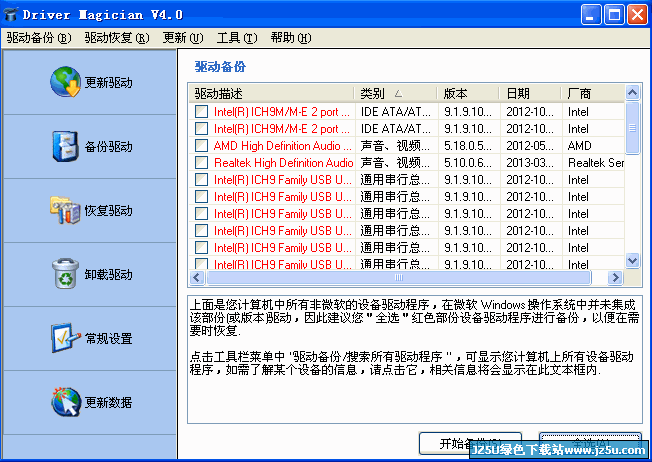Select the 备份驱动 file cabinet icon
652x462 pixels.
[x=65, y=146]
